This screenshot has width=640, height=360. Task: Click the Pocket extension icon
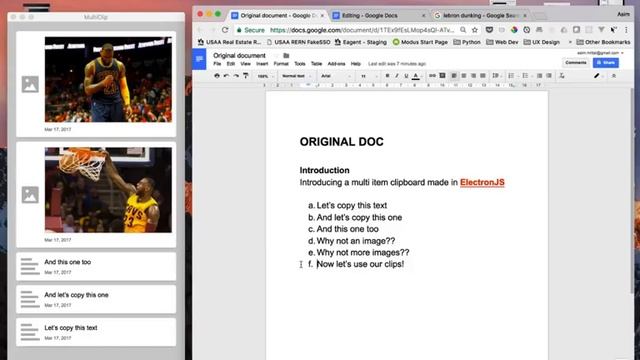pyautogui.click(x=489, y=30)
